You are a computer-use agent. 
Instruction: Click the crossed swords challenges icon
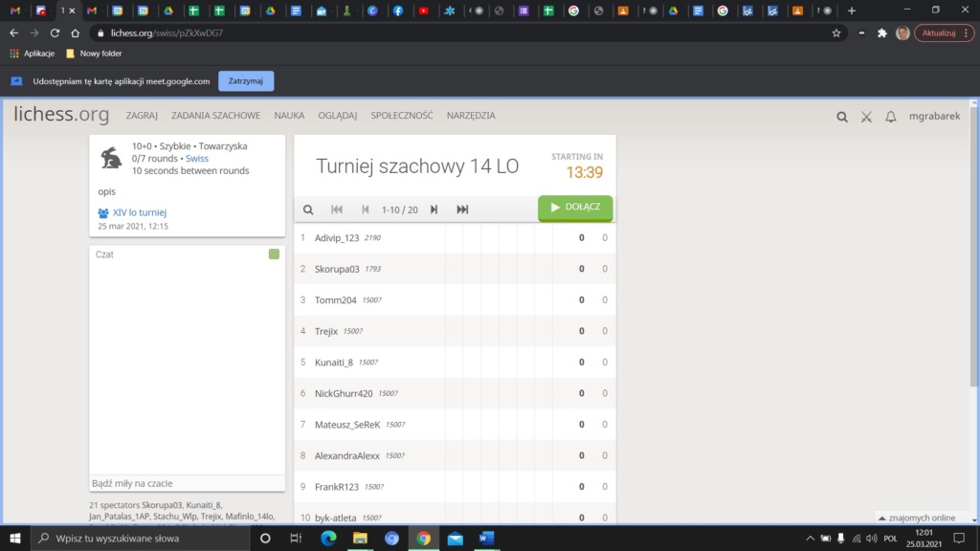(x=866, y=117)
